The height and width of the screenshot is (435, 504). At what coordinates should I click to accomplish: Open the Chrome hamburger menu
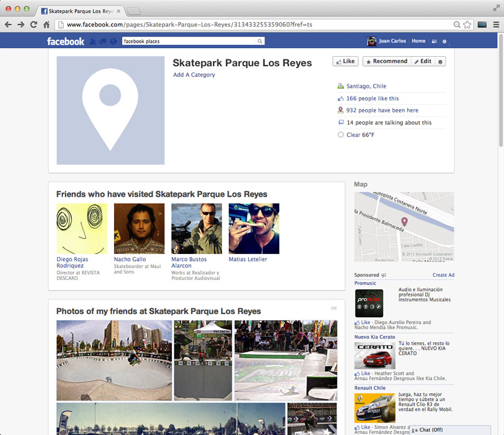tap(496, 25)
